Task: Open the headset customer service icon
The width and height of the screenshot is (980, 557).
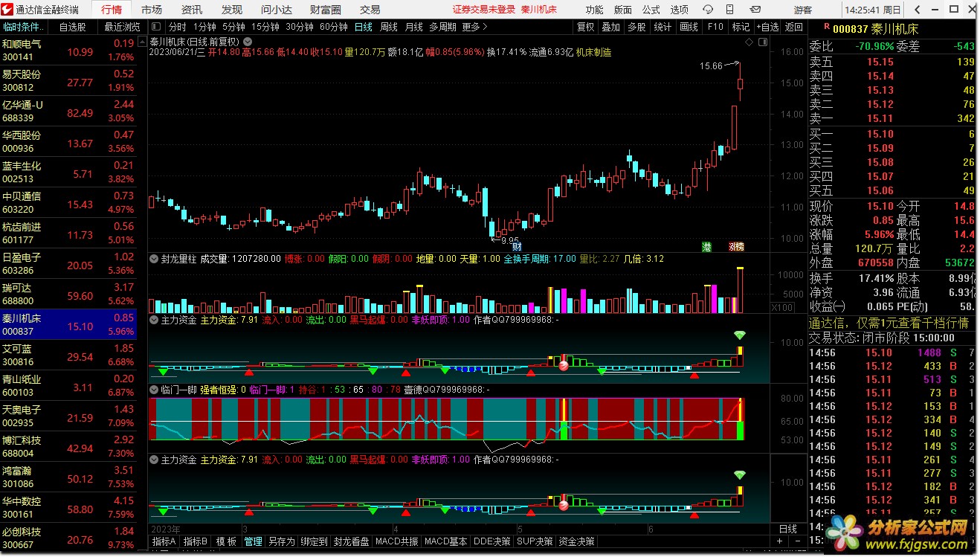Action: [706, 10]
